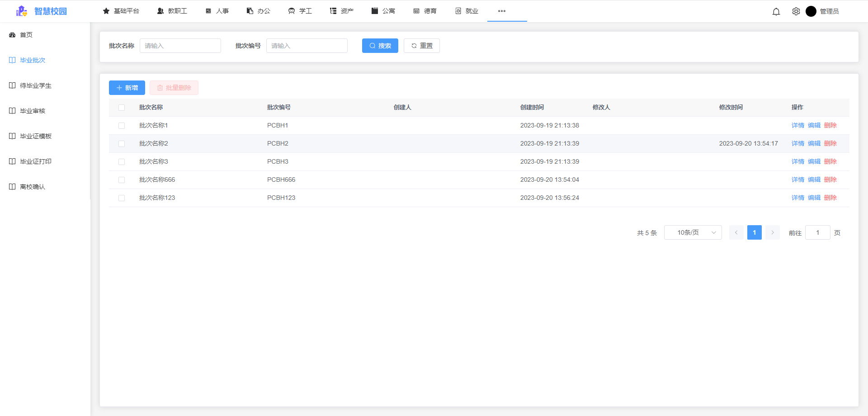Go to the next page arrow

(772, 232)
